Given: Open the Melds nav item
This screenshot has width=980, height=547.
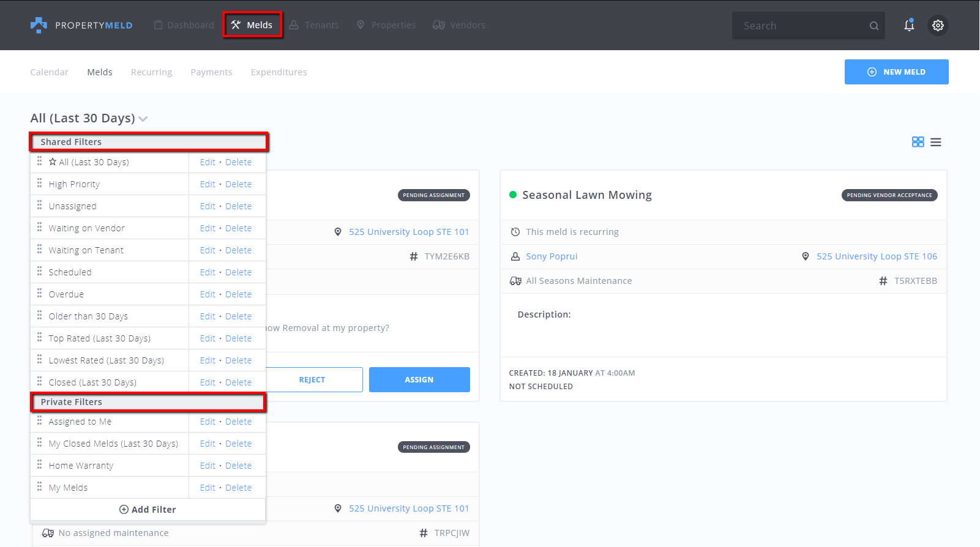Looking at the screenshot, I should (x=252, y=25).
